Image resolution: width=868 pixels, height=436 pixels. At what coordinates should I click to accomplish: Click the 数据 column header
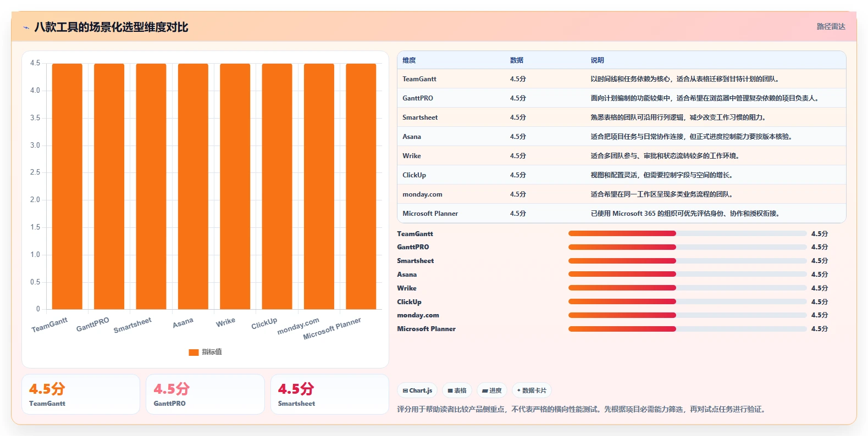click(517, 60)
